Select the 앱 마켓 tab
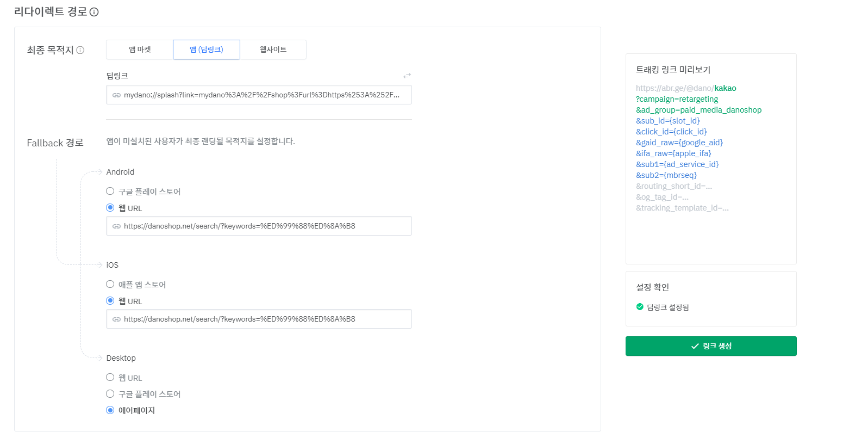The image size is (868, 444). pos(140,50)
